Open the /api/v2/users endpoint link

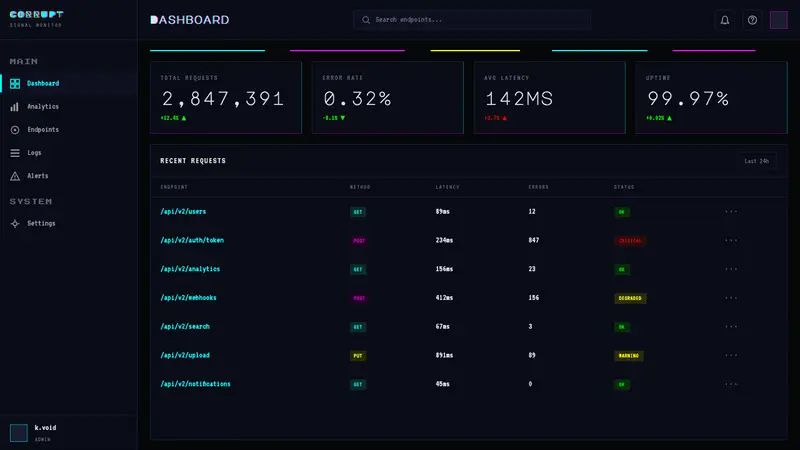[183, 212]
